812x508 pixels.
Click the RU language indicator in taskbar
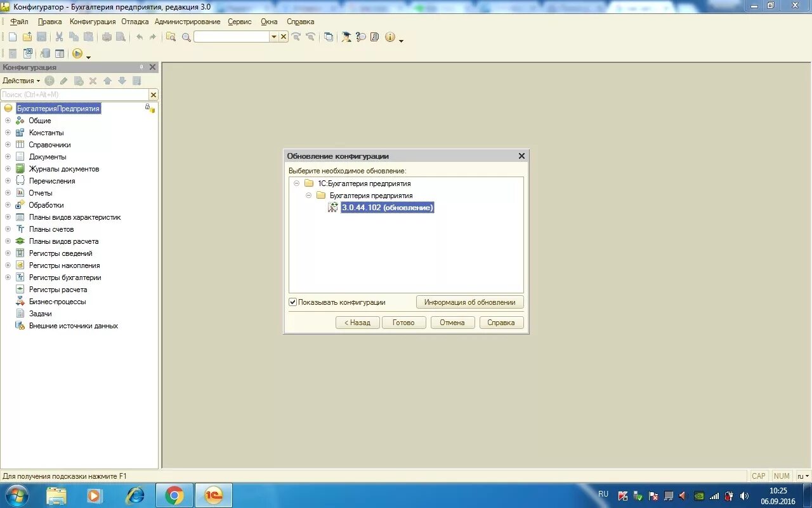click(x=603, y=494)
